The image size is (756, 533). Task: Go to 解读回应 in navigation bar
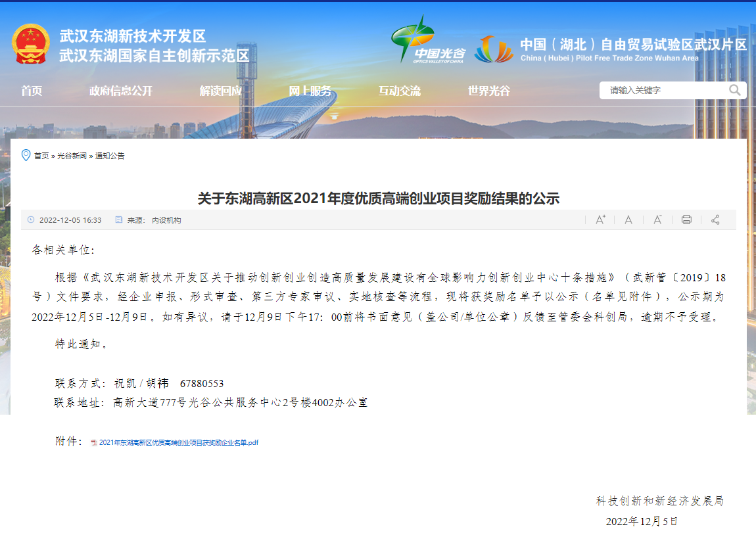tap(221, 91)
